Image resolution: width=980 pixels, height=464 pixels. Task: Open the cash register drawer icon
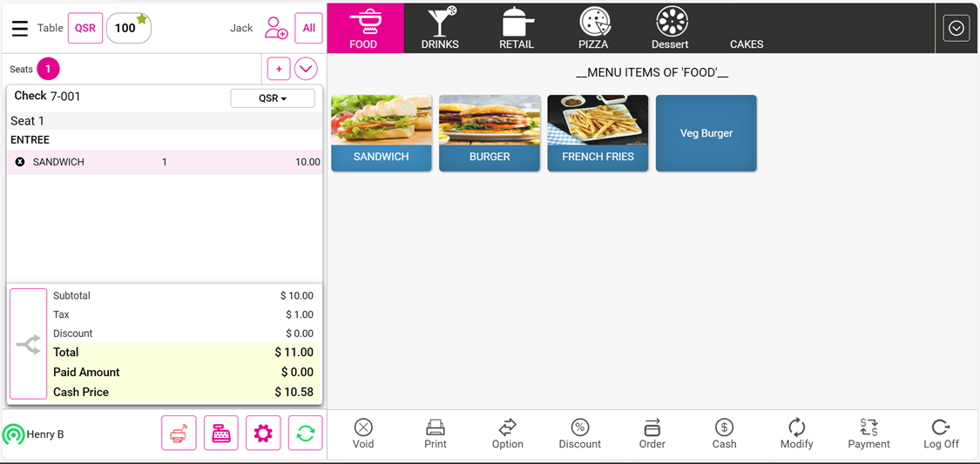pyautogui.click(x=221, y=433)
